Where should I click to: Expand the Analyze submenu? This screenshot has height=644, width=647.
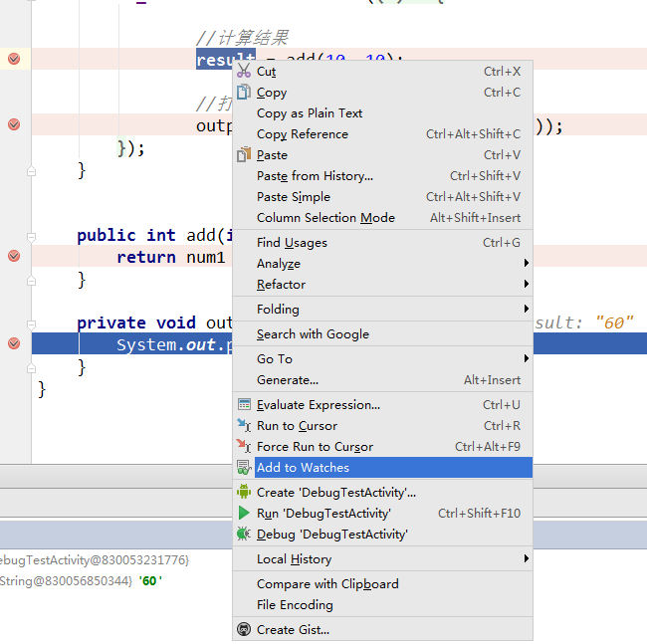tap(382, 263)
